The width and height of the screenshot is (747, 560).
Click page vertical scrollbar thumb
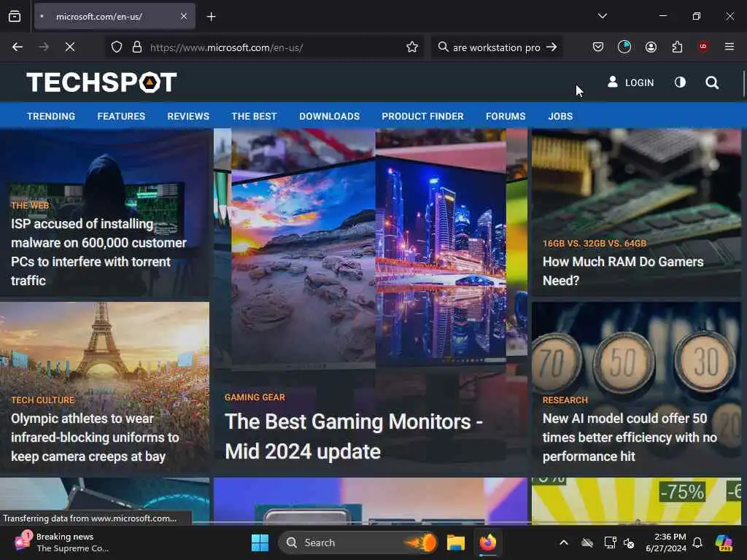pos(744,83)
